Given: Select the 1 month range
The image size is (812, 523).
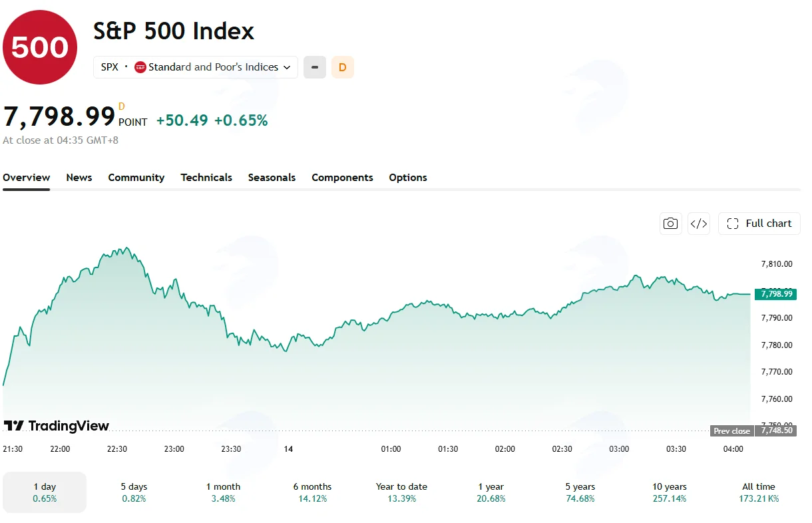Looking at the screenshot, I should 223,492.
